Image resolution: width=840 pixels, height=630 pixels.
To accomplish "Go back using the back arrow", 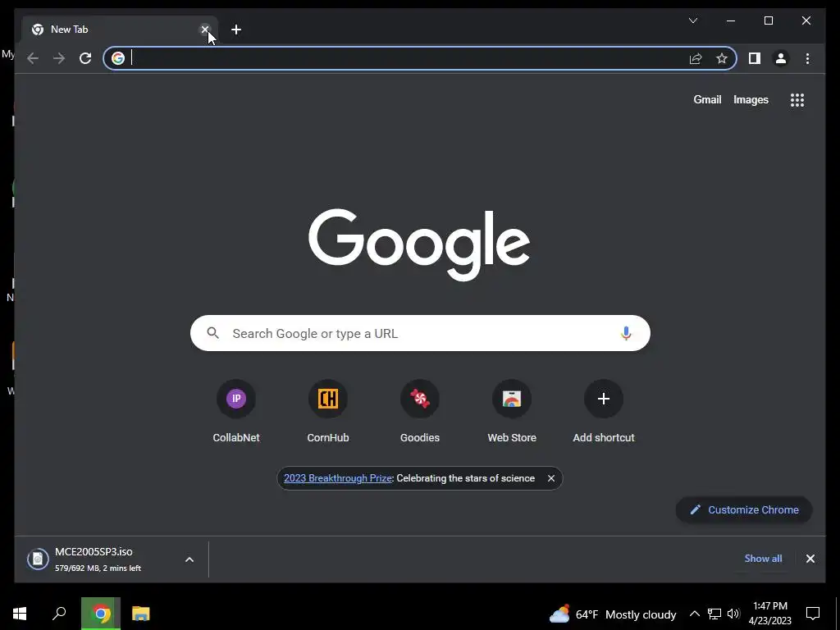I will (x=33, y=58).
